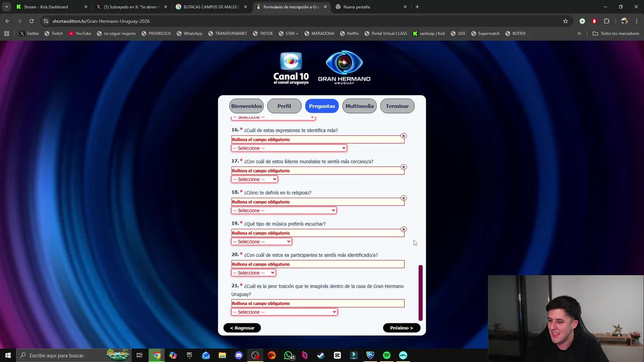The image size is (644, 362).
Task: Open the Chrome extensions puzzle menu
Action: pos(606,21)
